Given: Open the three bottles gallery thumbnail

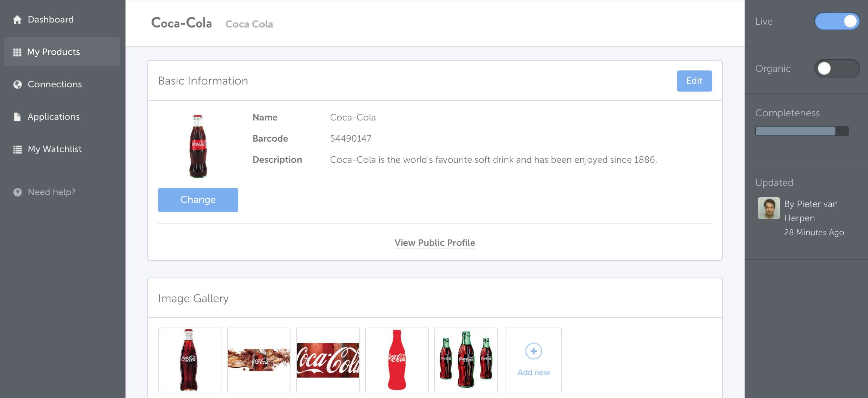Looking at the screenshot, I should click(x=466, y=360).
